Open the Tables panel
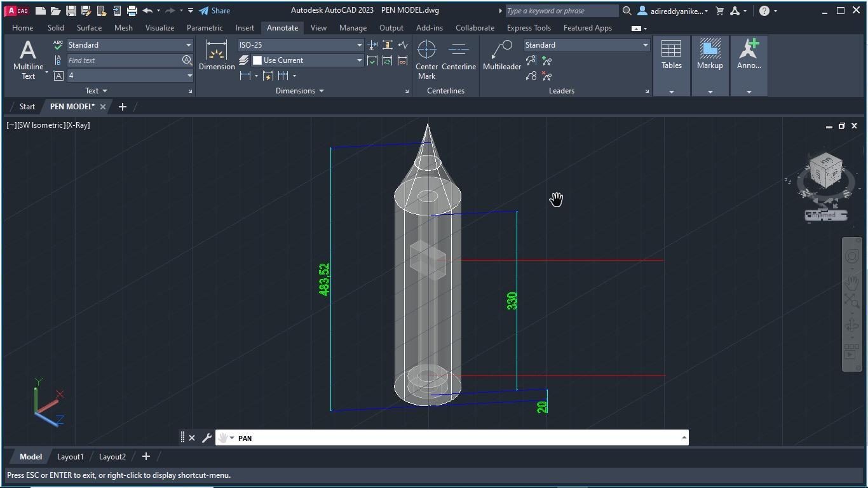868x488 pixels. [672, 66]
